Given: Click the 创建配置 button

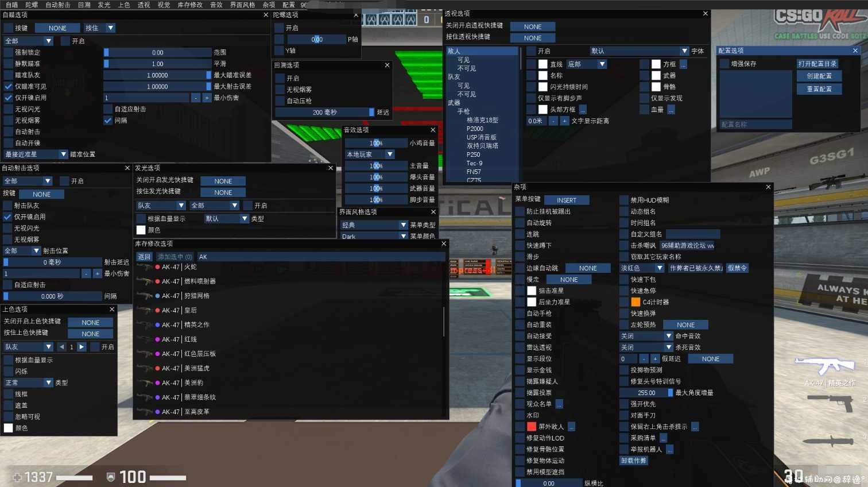Looking at the screenshot, I should coord(819,76).
